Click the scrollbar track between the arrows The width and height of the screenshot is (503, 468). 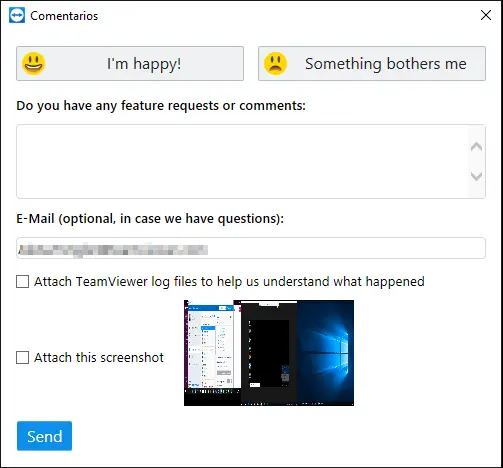point(476,161)
